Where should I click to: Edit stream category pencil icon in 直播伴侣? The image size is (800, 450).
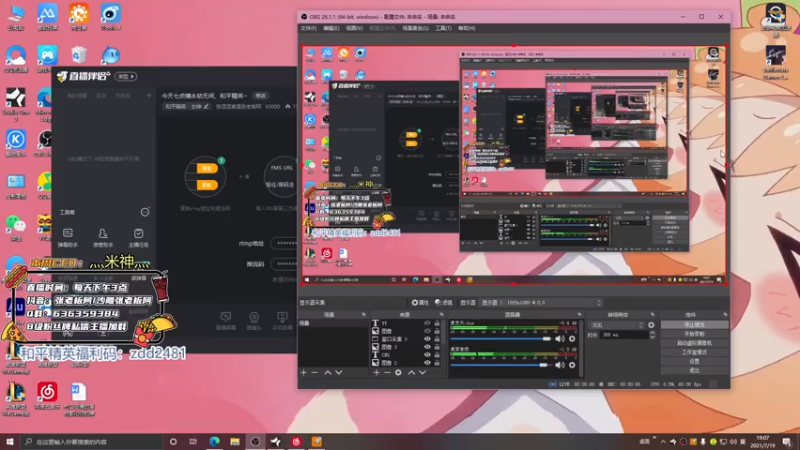tap(206, 107)
